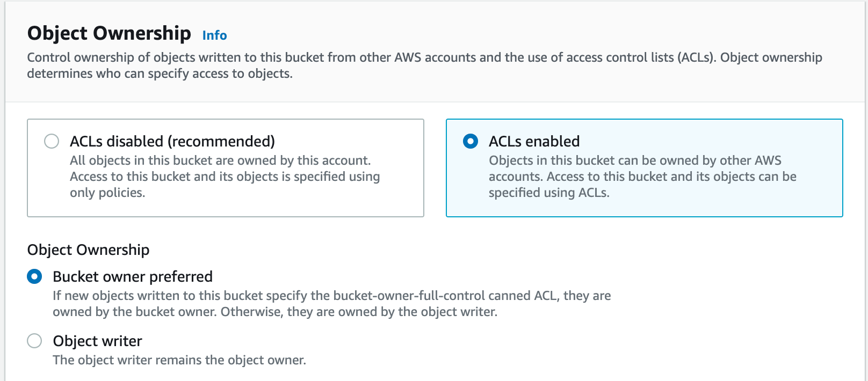Select the ACLs disabled radio button
The height and width of the screenshot is (381, 868).
pos(52,141)
